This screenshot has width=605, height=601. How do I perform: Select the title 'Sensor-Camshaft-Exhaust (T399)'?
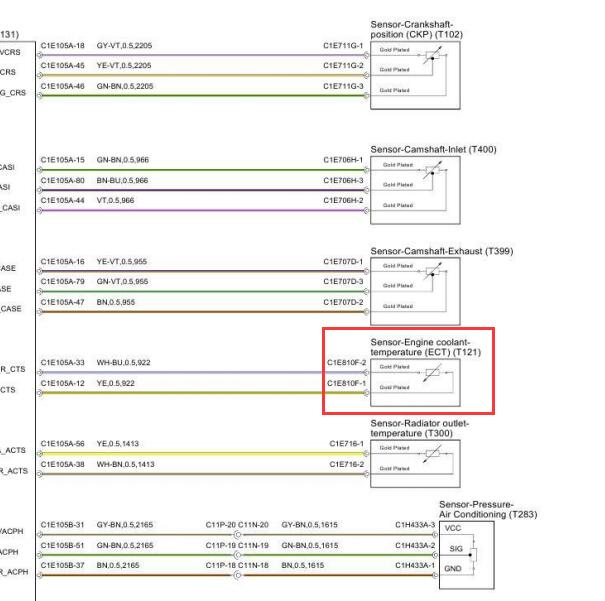(442, 251)
